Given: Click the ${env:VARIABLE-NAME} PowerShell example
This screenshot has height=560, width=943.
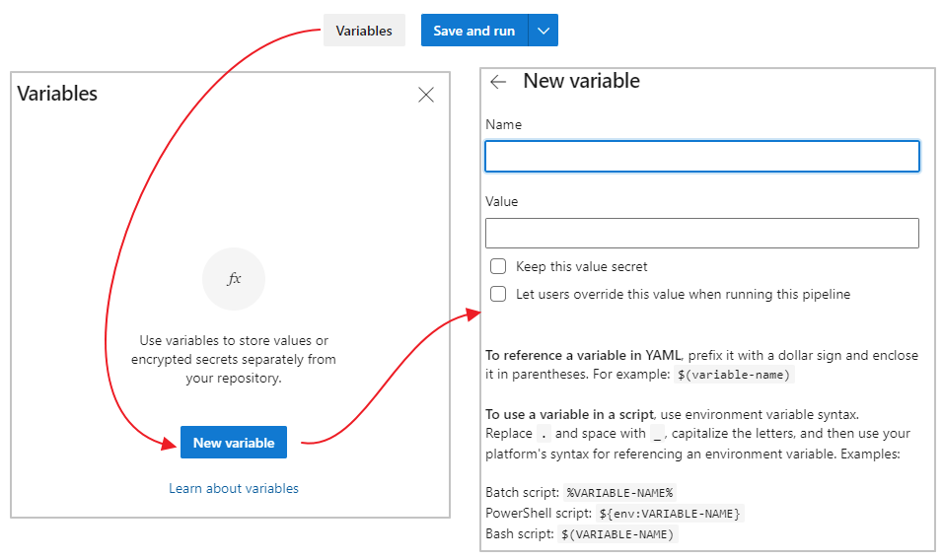Looking at the screenshot, I should (670, 514).
